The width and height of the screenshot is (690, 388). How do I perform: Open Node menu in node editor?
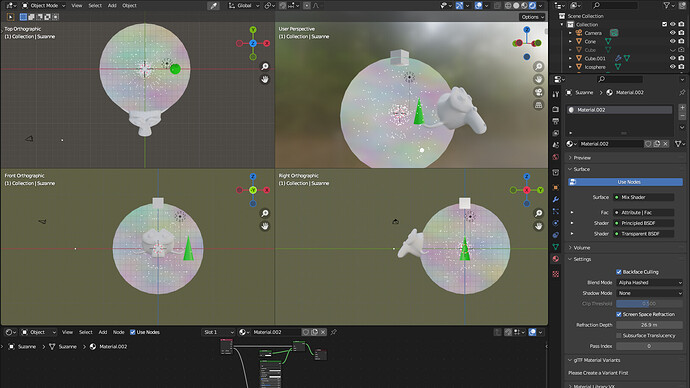[x=119, y=332]
